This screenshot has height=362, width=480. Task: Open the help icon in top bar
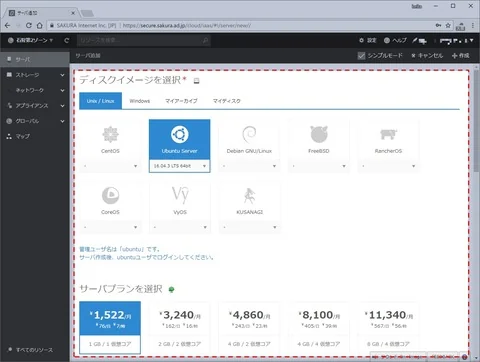[387, 40]
